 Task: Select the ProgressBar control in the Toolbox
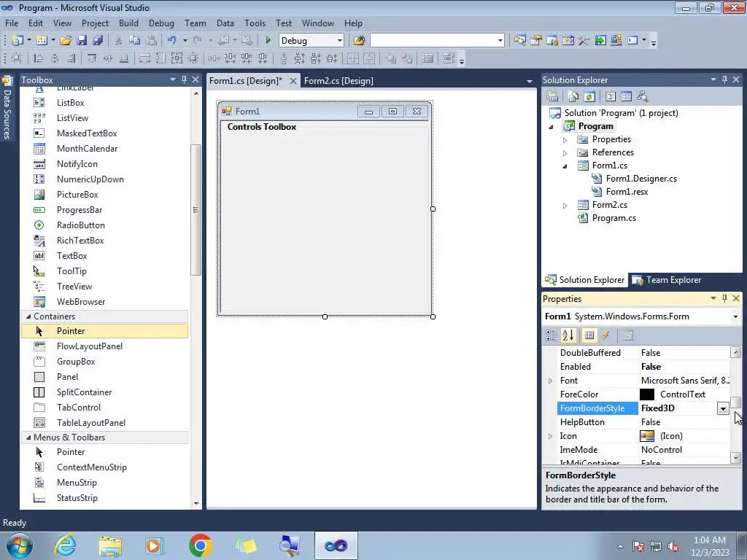pos(79,209)
